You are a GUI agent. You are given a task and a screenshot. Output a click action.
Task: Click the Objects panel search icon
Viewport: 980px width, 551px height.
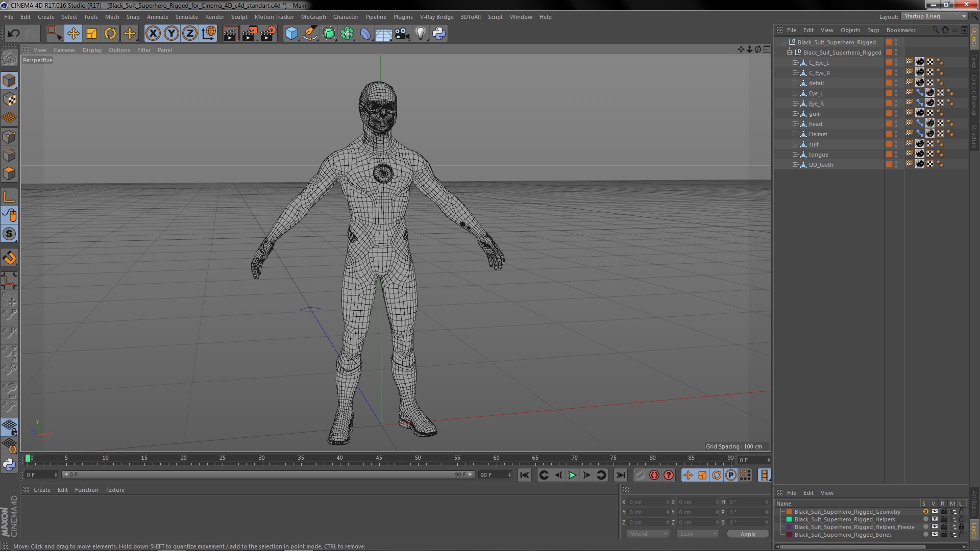pos(936,30)
